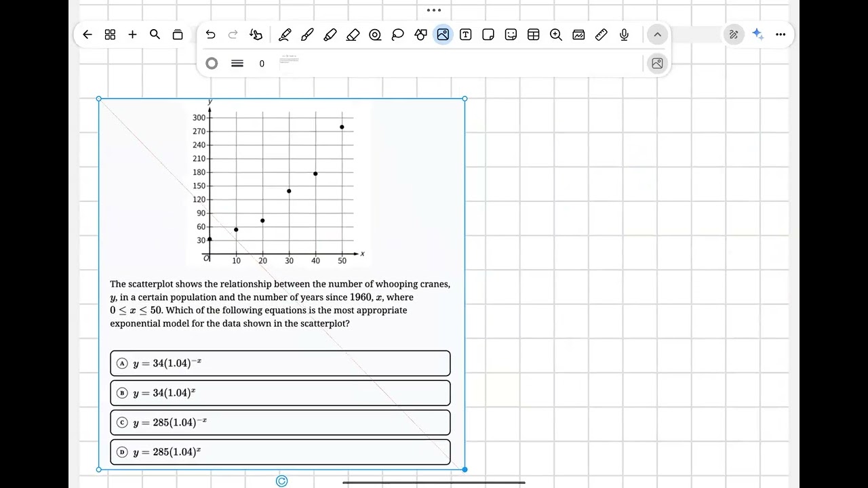The height and width of the screenshot is (488, 868).
Task: Open the Stickers tool
Action: click(x=511, y=35)
